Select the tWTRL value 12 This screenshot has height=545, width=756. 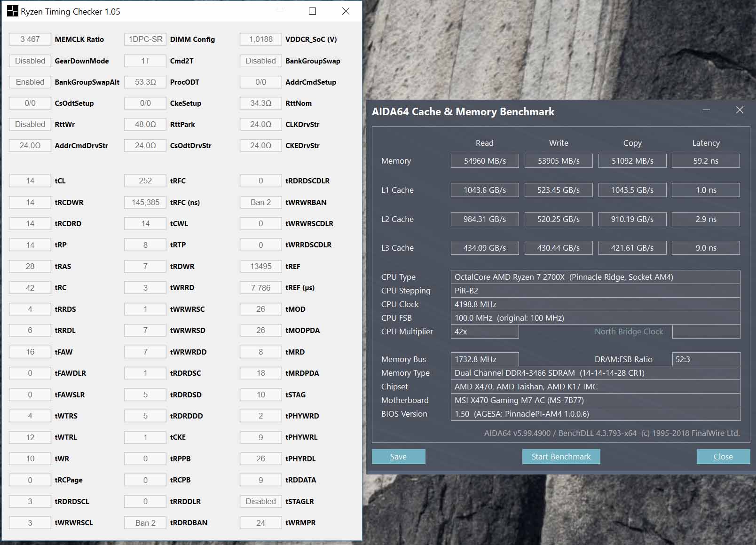[30, 437]
